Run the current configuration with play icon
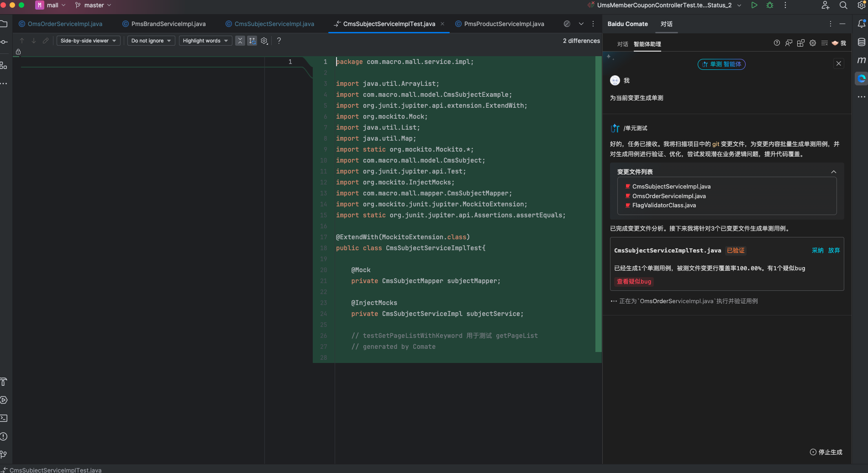This screenshot has width=868, height=473. [754, 5]
